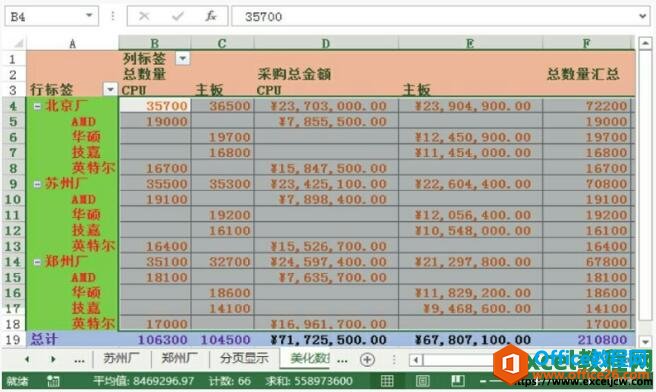Add a new sheet with plus icon

[367, 359]
